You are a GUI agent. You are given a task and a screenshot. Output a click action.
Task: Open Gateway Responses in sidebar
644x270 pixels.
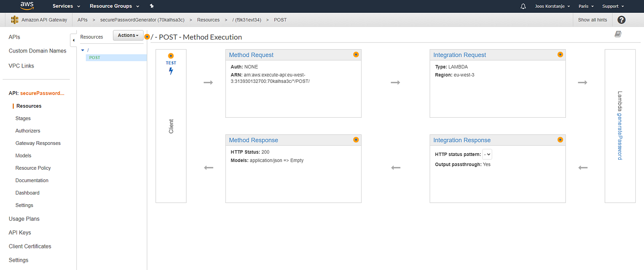(38, 143)
